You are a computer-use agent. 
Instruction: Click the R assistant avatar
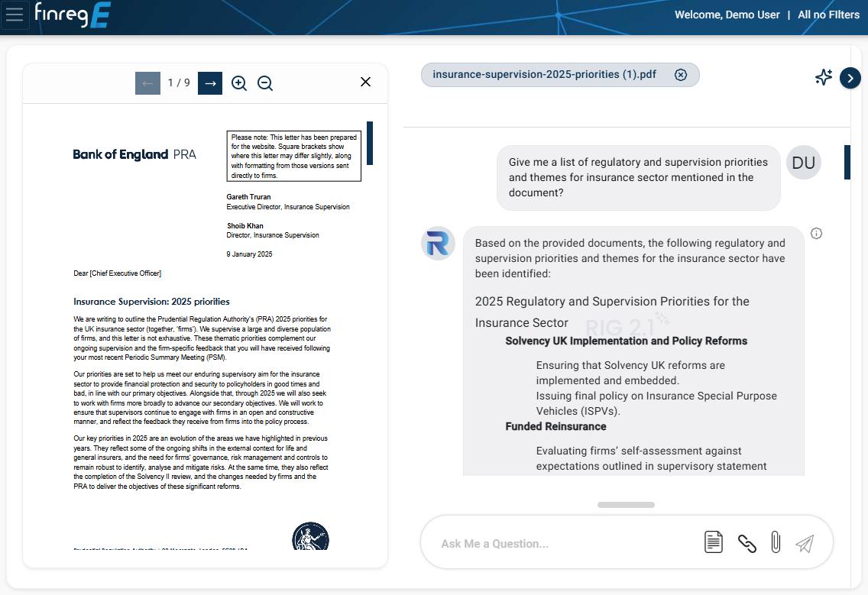click(439, 244)
